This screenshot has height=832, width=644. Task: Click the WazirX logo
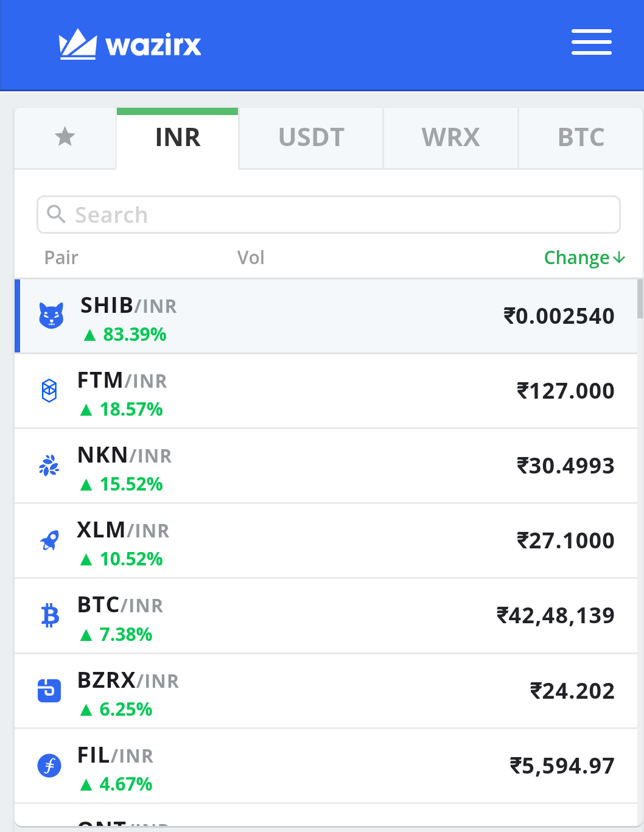click(130, 44)
